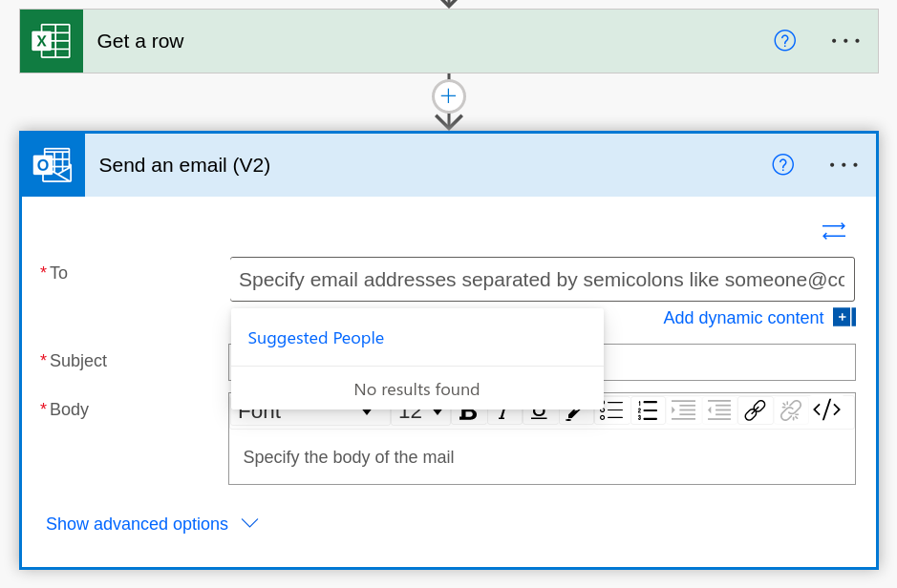
Task: Click the Excel icon on Get a row
Action: (x=52, y=41)
